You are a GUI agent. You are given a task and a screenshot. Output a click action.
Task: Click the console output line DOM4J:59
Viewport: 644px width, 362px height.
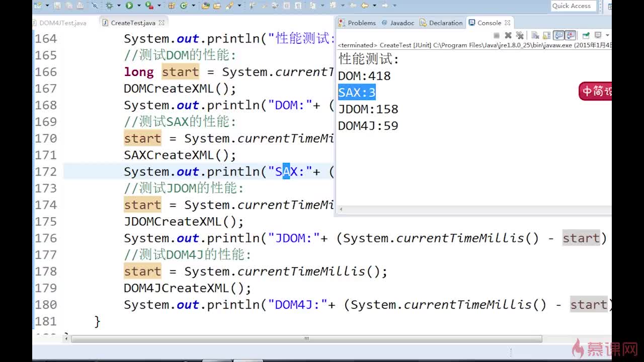368,126
